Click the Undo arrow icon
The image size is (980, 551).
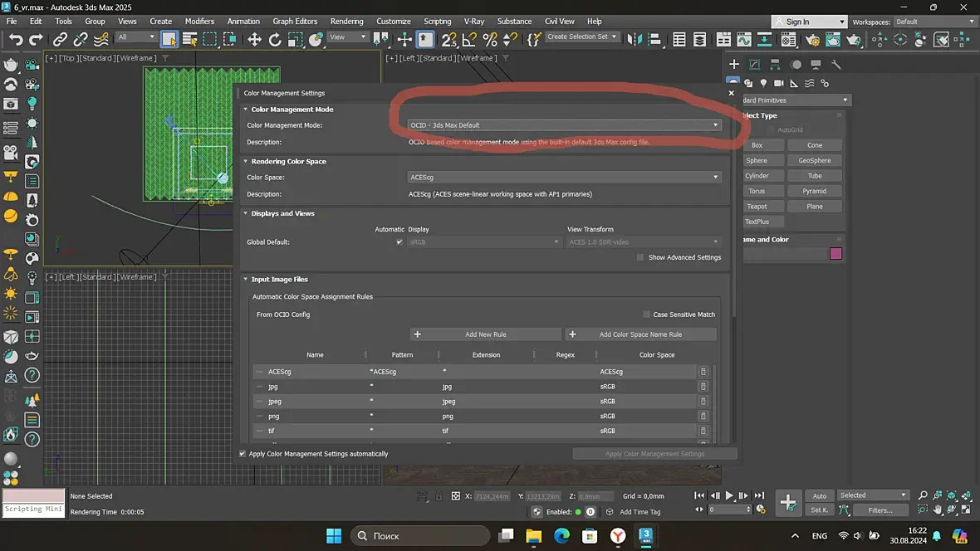(x=15, y=39)
